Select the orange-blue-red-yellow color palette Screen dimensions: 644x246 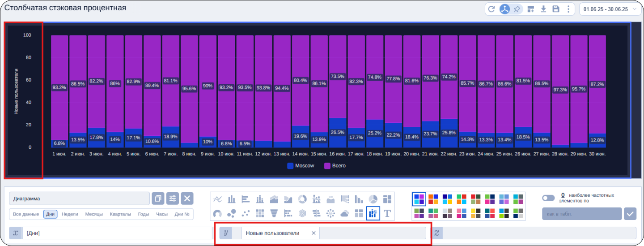pyautogui.click(x=433, y=199)
